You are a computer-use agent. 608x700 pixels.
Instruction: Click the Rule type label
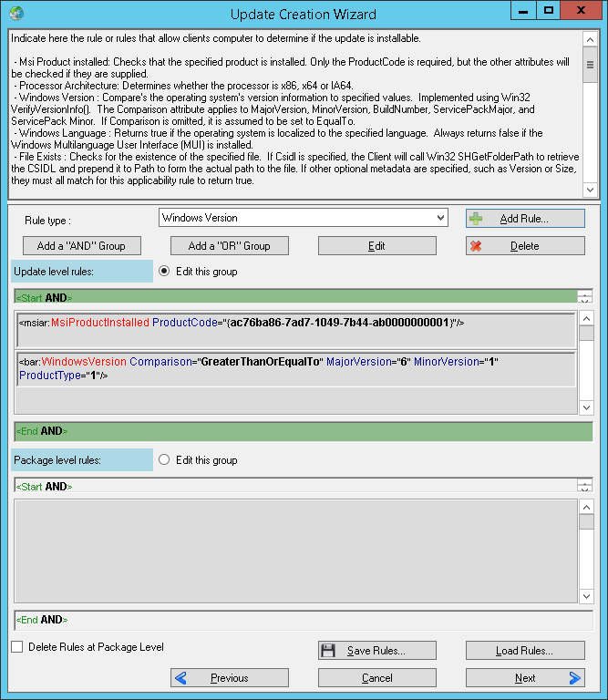pos(47,221)
